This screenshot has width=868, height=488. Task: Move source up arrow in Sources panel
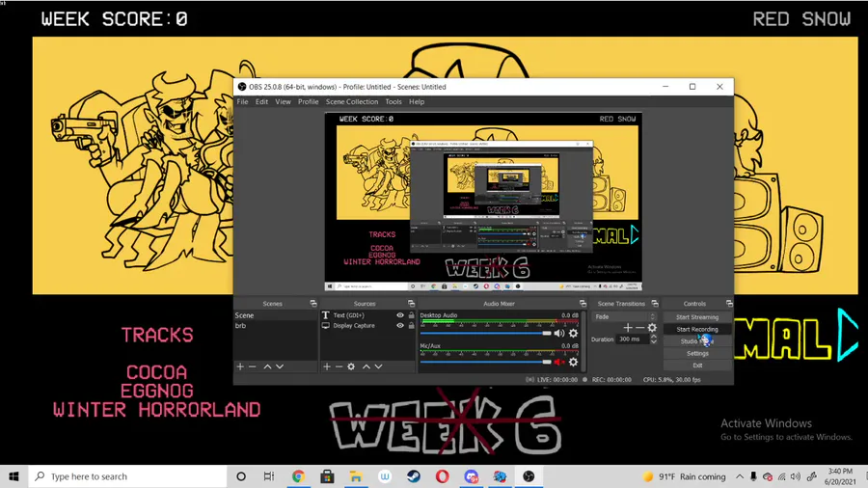(366, 366)
